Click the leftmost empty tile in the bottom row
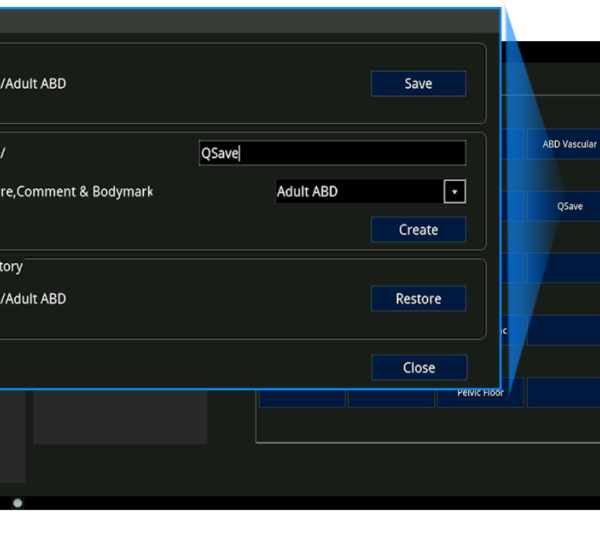Viewport: 600px width, 550px height. pyautogui.click(x=302, y=397)
